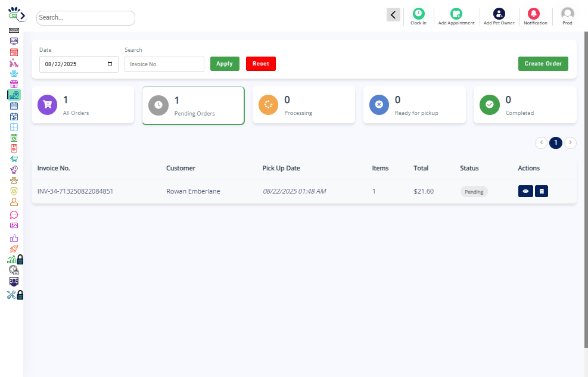Click the Date field showing 08/22/2025
This screenshot has height=377, width=588.
click(x=79, y=64)
